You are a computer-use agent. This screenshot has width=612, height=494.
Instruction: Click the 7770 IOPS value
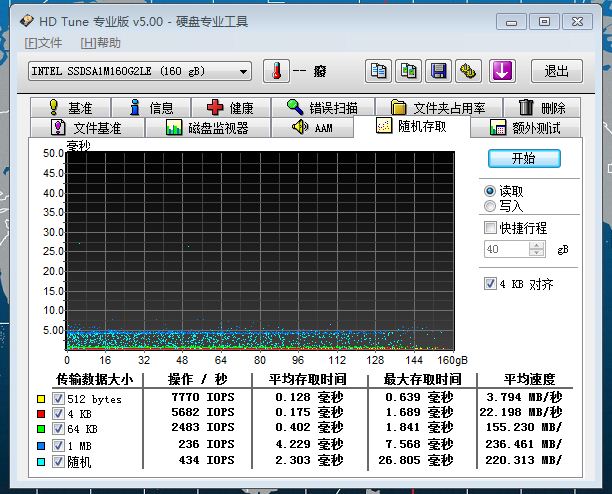[x=203, y=397]
